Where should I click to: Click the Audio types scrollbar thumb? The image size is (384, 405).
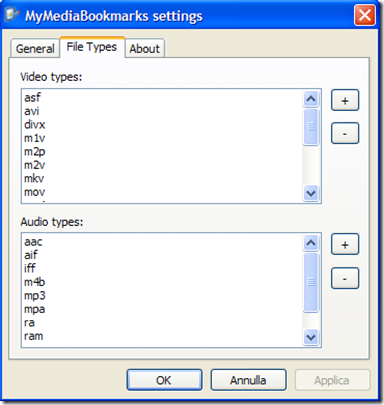311,282
